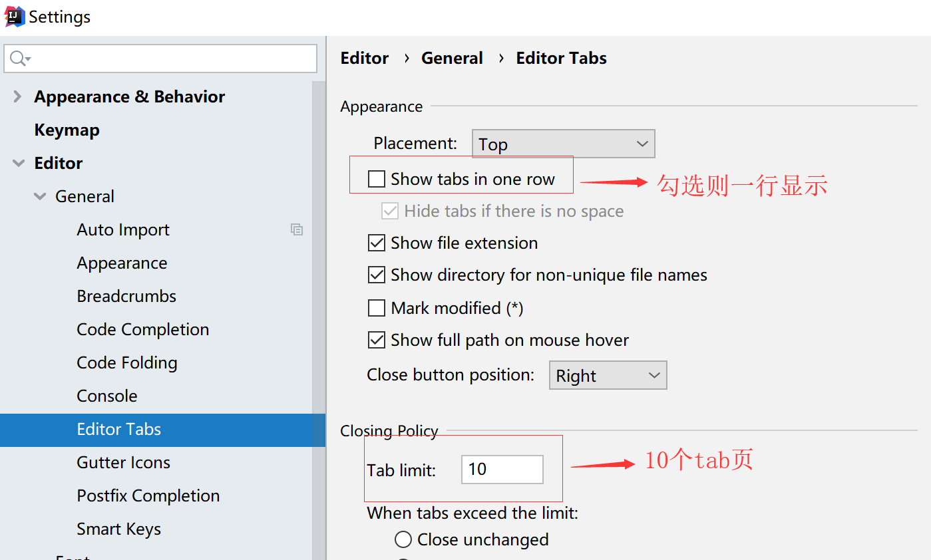The height and width of the screenshot is (560, 931).
Task: Select Appearance & Behavior item
Action: click(130, 97)
